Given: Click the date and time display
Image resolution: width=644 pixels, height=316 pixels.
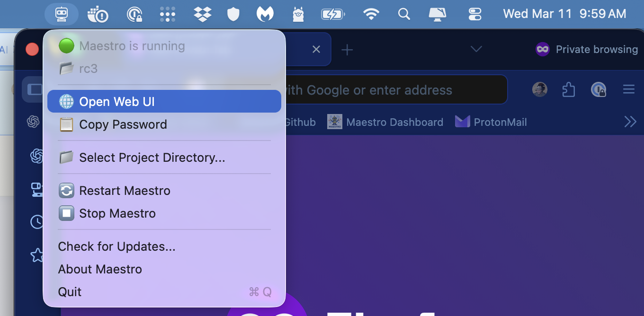Looking at the screenshot, I should pos(564,14).
